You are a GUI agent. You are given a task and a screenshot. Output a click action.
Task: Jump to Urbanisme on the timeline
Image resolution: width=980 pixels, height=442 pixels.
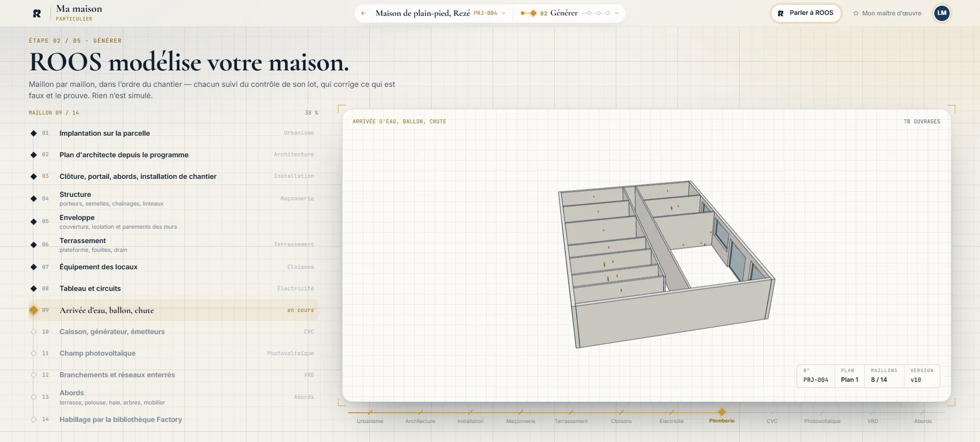point(370,417)
